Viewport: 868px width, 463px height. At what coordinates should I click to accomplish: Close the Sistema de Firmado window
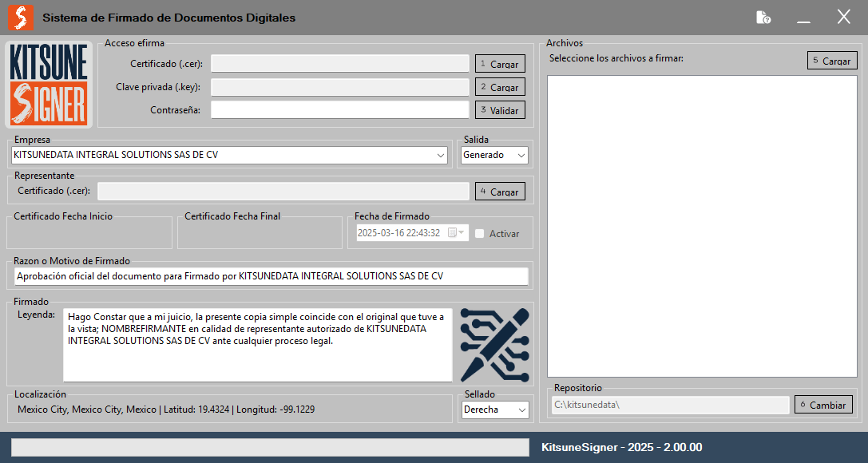[843, 17]
